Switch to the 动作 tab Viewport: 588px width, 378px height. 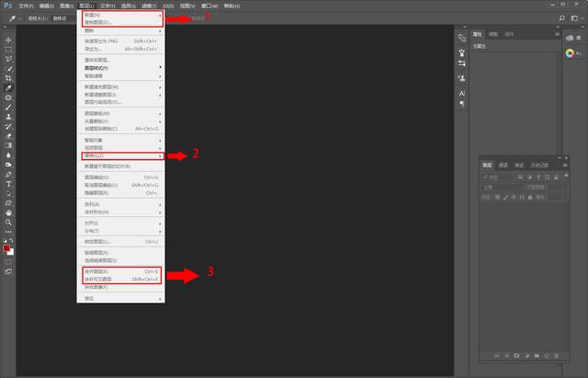(509, 34)
